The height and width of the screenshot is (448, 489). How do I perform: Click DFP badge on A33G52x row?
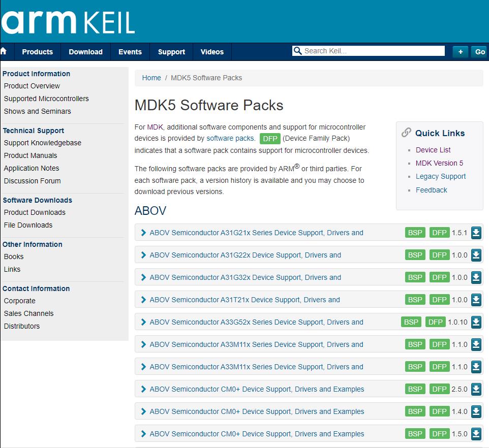pos(435,322)
